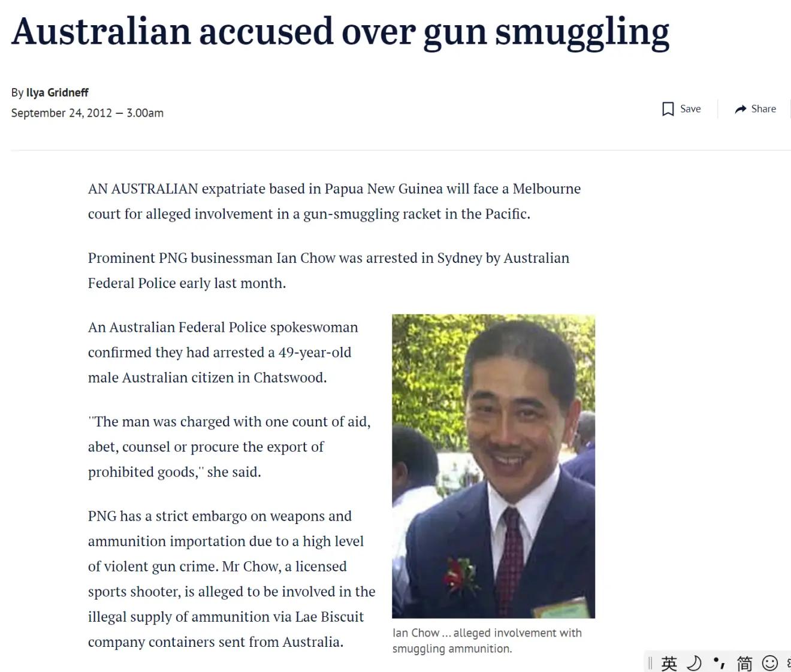Click the quote about prohibited goods charge
The width and height of the screenshot is (791, 672).
coord(230,447)
